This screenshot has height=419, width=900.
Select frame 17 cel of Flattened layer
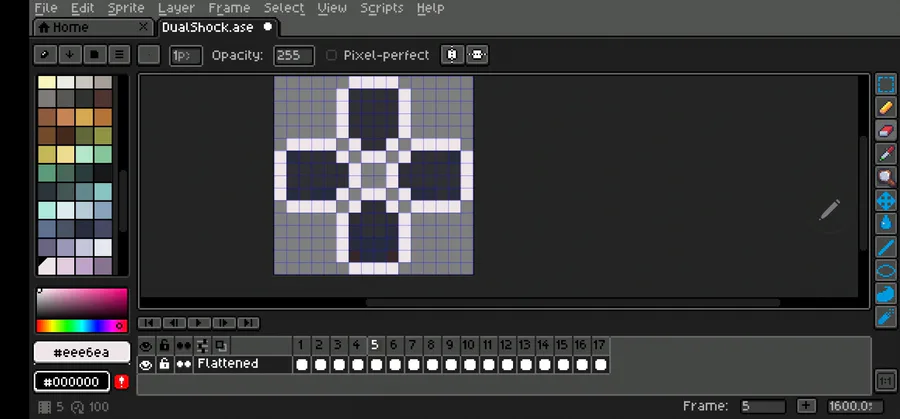(x=600, y=364)
